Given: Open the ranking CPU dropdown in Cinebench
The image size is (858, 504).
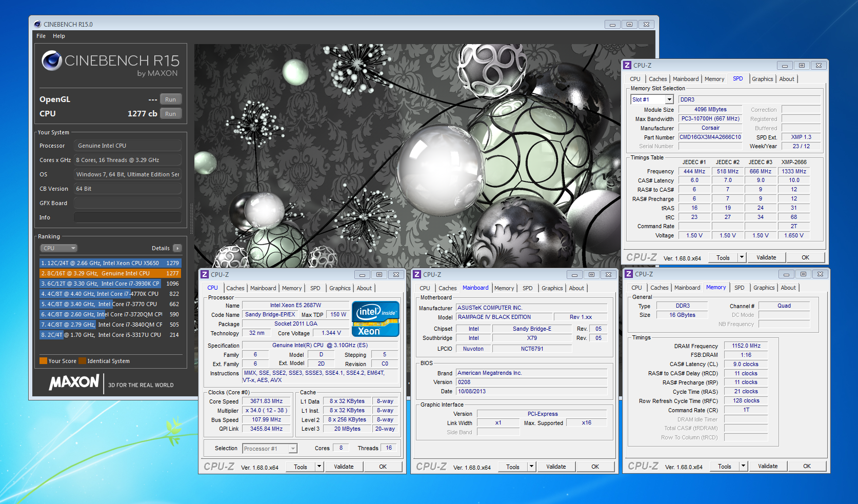Looking at the screenshot, I should coord(59,248).
